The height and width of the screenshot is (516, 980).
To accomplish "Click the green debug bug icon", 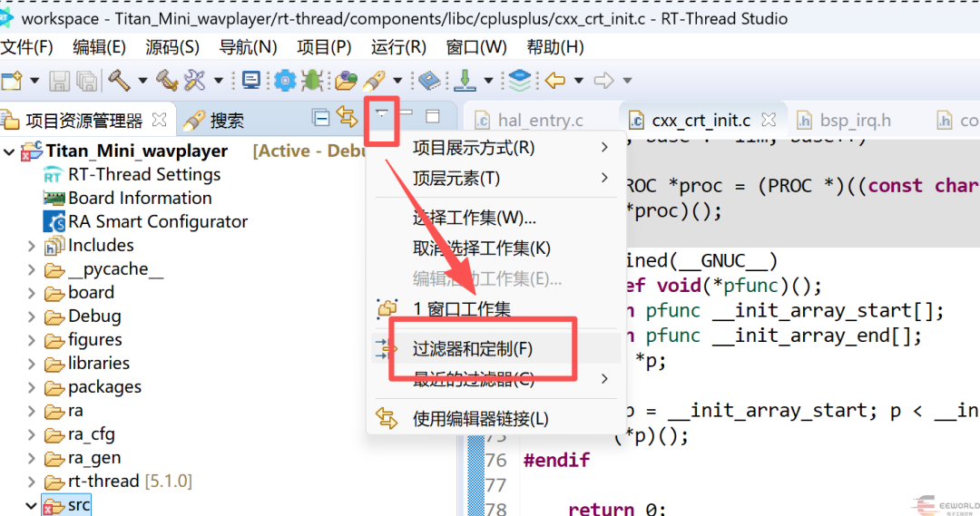I will tap(311, 80).
